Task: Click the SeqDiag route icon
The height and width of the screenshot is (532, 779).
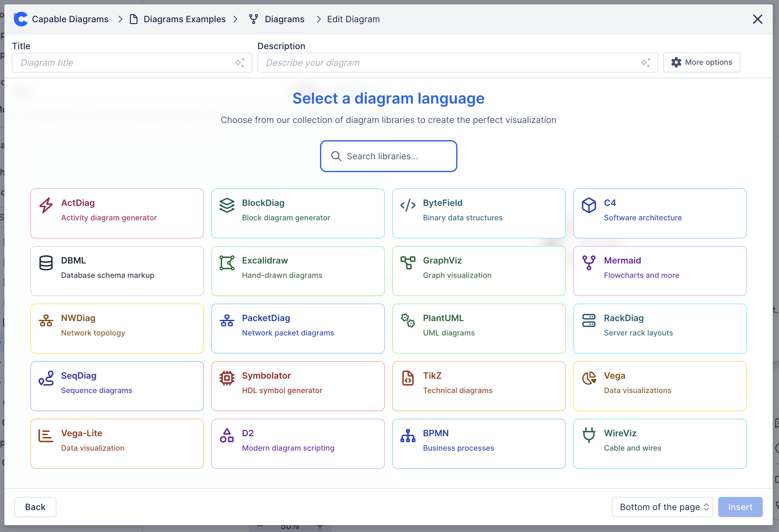Action: click(46, 378)
